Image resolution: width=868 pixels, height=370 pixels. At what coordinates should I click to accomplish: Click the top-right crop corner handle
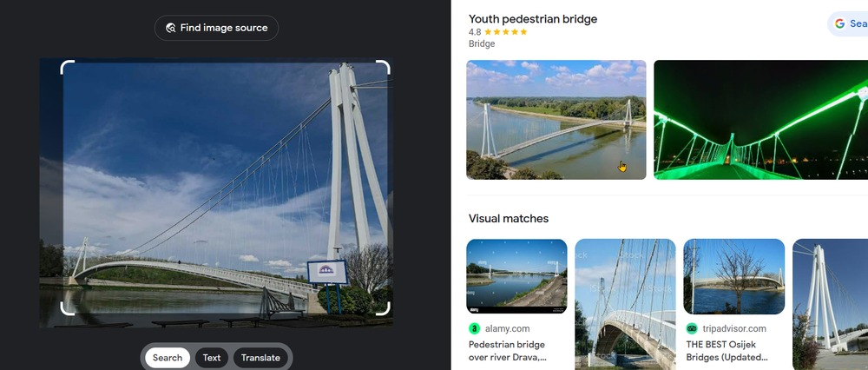coord(384,68)
